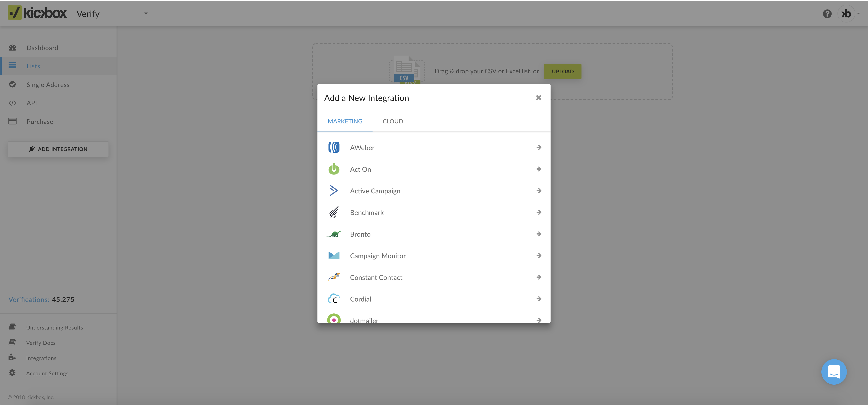Screen dimensions: 868x405
Task: Click the Account Settings gear icon
Action: (12, 373)
